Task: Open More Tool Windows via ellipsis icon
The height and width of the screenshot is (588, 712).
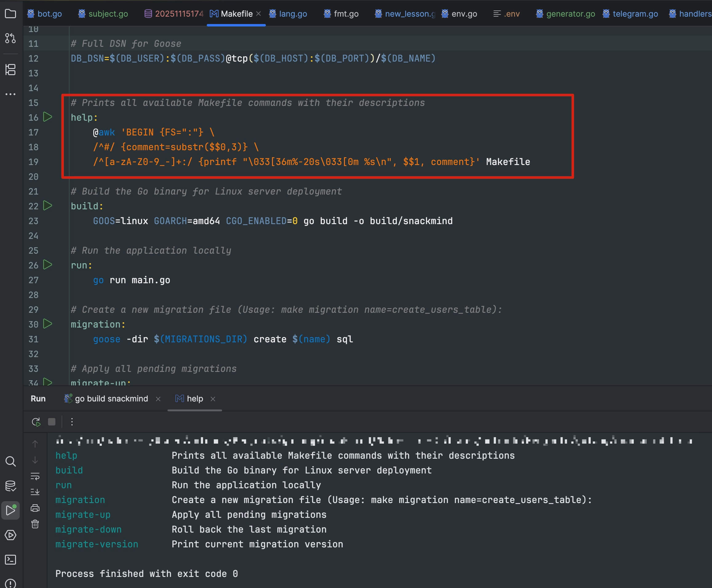Action: (10, 94)
